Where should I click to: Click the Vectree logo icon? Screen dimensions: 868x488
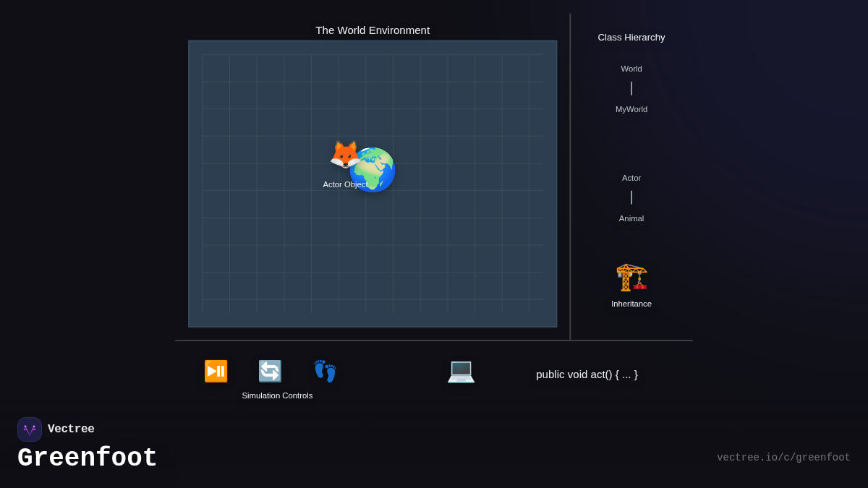pos(30,429)
